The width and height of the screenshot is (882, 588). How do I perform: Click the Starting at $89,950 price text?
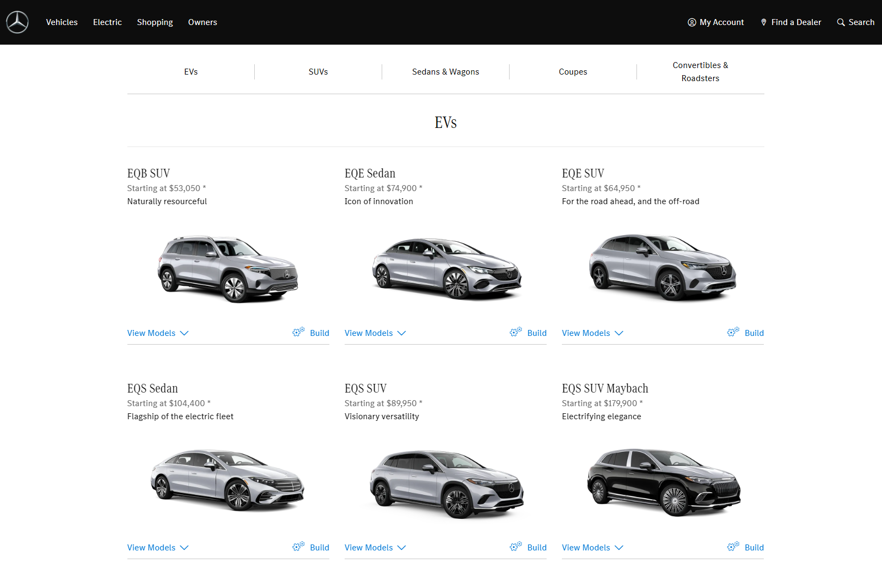pos(383,403)
